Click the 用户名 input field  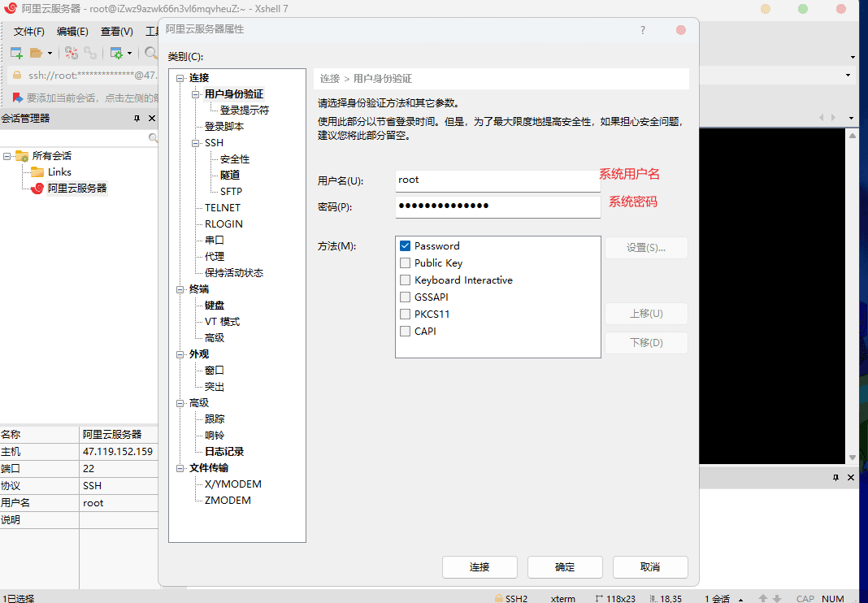click(x=497, y=180)
